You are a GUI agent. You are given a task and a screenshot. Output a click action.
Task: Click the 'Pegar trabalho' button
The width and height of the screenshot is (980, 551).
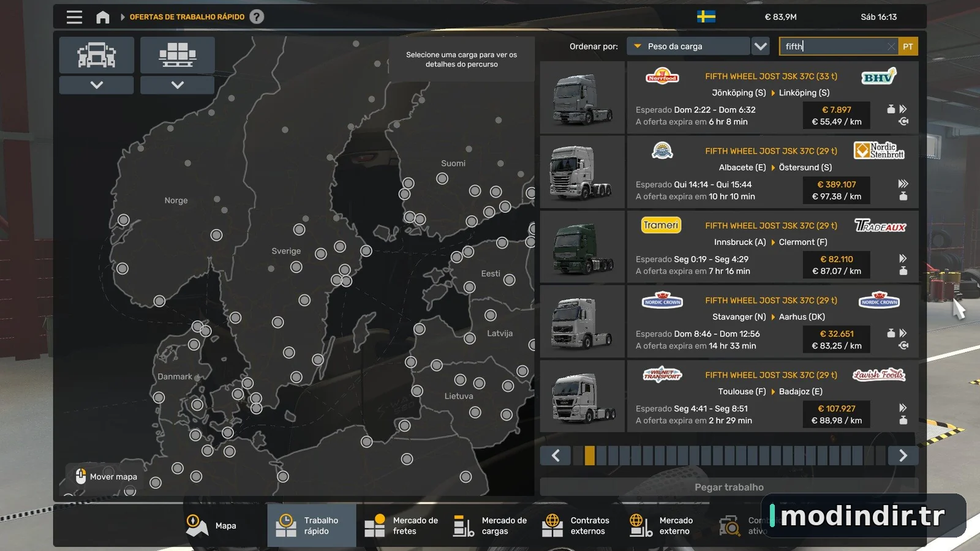click(729, 487)
